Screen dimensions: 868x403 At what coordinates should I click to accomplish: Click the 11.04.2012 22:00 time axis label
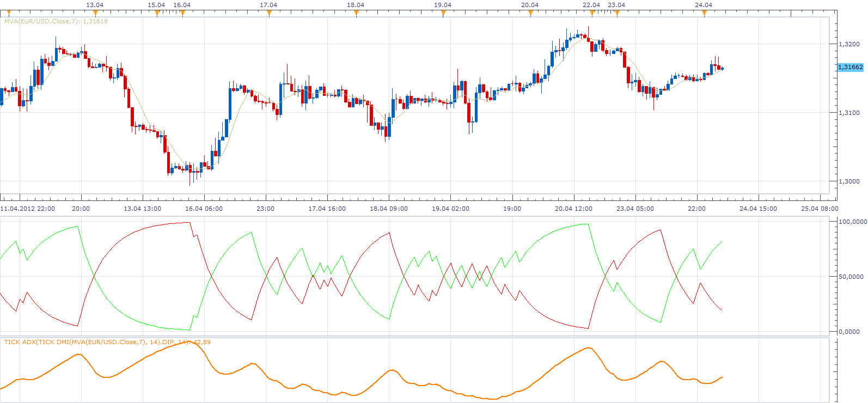click(x=28, y=209)
